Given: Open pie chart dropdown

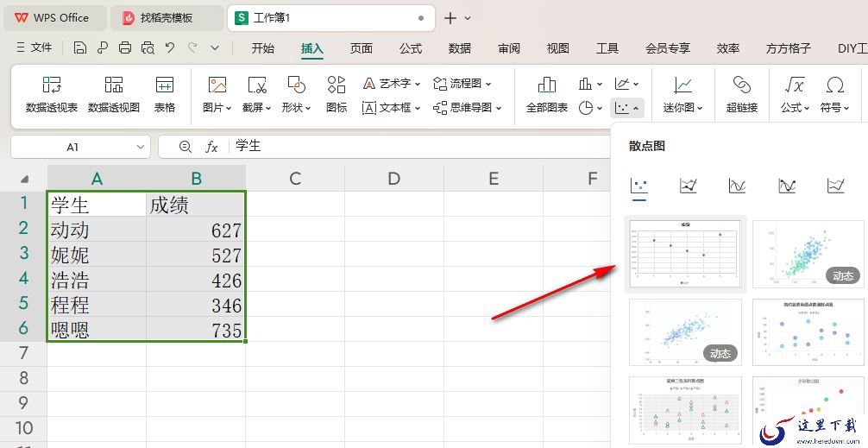Looking at the screenshot, I should 591,107.
